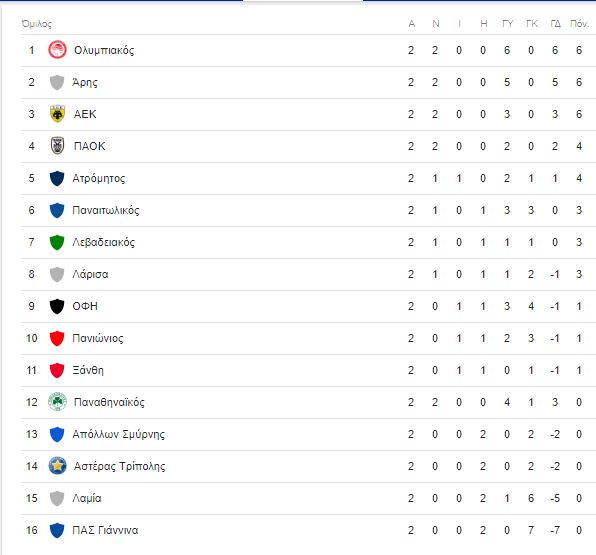Click the Πόν. points column header
The height and width of the screenshot is (555, 596).
click(579, 24)
